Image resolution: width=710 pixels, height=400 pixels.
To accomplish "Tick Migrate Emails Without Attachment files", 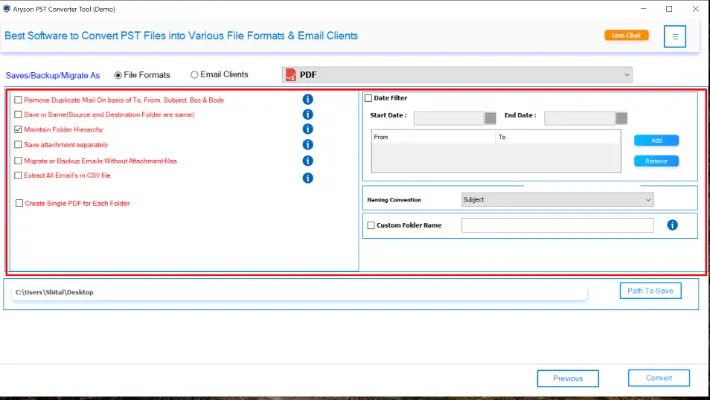I will pyautogui.click(x=18, y=161).
